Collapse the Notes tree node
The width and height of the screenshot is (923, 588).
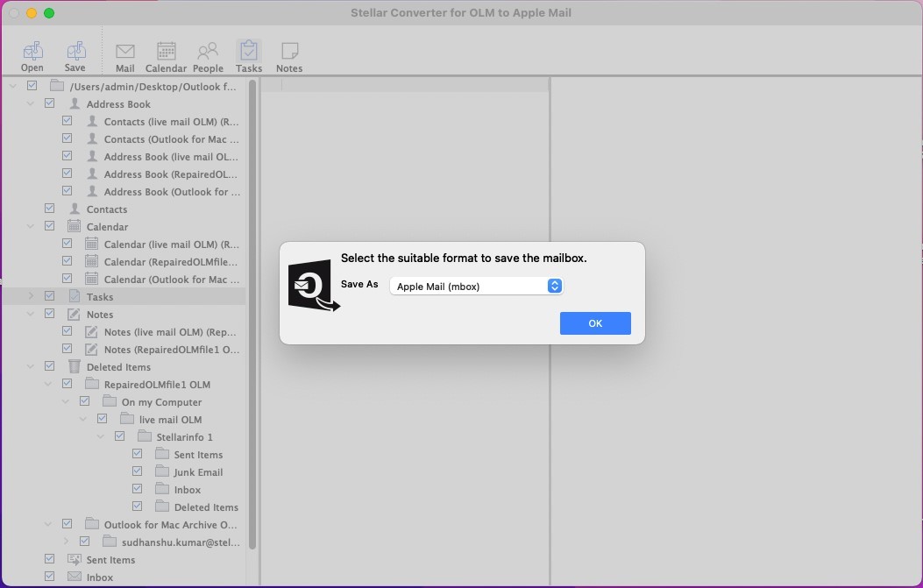(31, 314)
